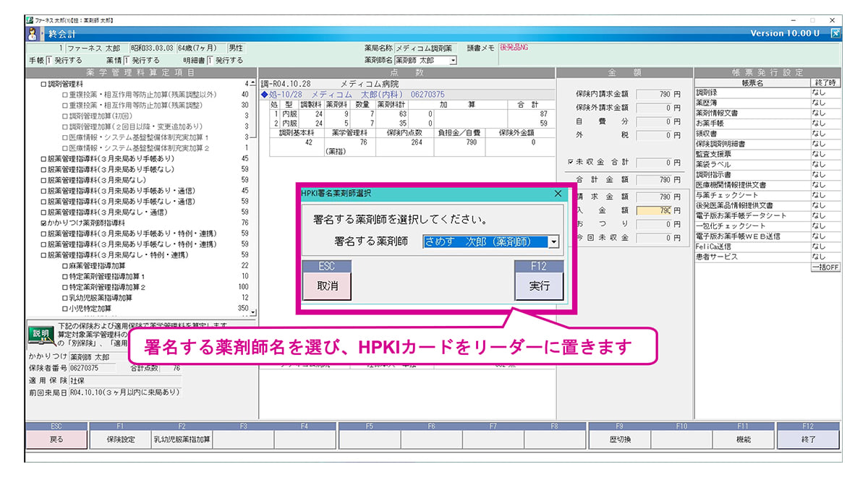This screenshot has width=868, height=477.
Task: Click the 一括OFF button
Action: (x=825, y=267)
